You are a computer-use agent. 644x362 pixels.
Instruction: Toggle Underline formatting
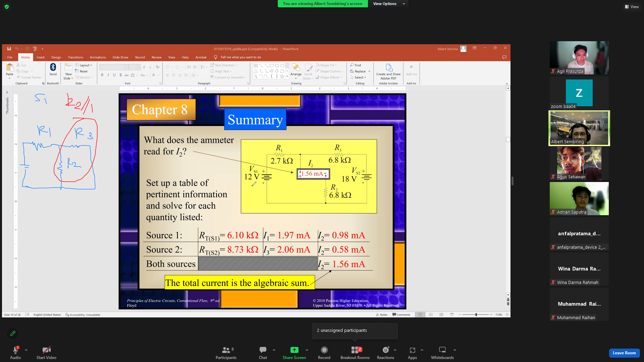pos(114,75)
